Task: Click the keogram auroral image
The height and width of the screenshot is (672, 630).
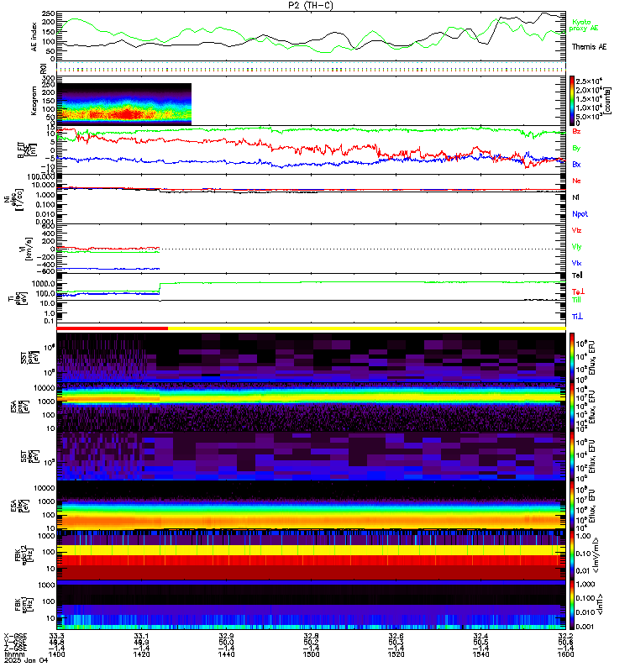Action: coord(123,103)
